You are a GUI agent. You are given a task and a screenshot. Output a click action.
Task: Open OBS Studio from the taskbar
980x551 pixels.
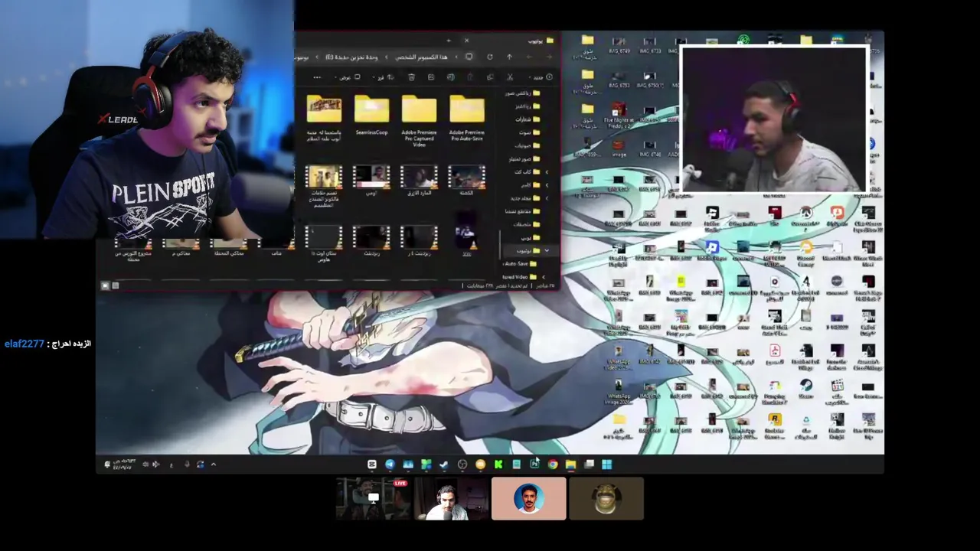[462, 465]
